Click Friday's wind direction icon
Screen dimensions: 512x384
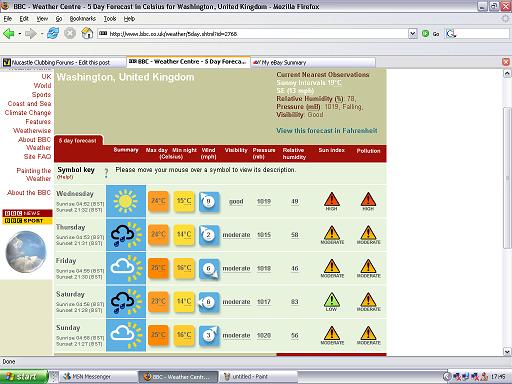point(209,269)
